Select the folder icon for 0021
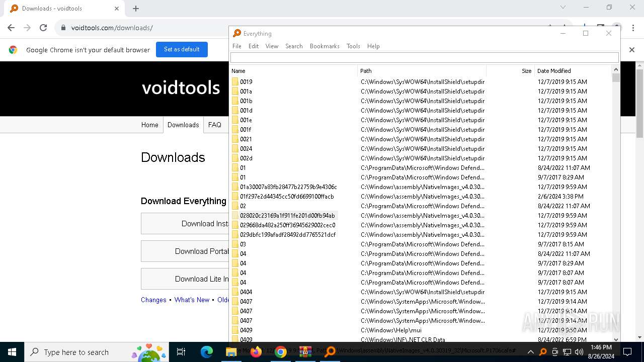This screenshot has width=644, height=362. point(235,139)
